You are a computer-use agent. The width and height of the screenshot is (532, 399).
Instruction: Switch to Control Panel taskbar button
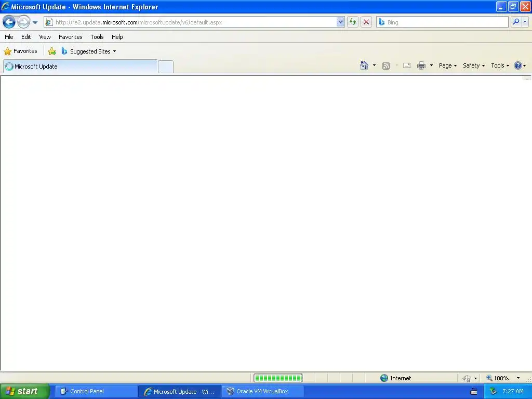[x=96, y=392]
